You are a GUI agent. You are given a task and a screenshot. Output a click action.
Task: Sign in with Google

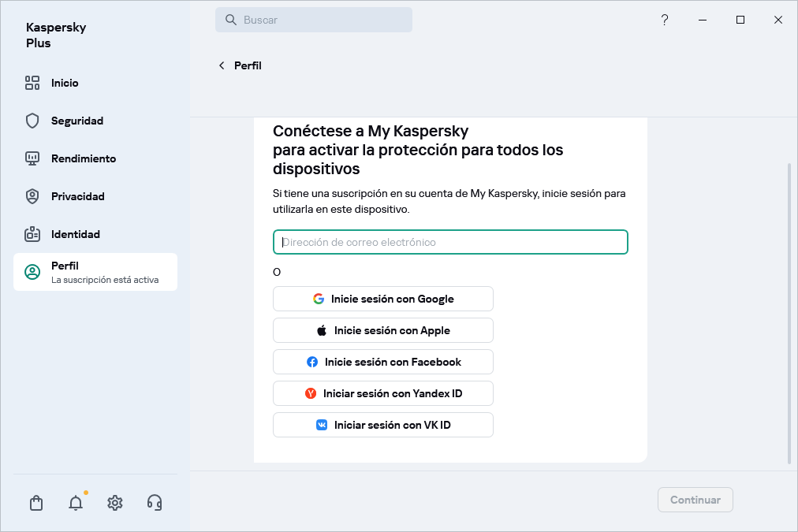(382, 299)
